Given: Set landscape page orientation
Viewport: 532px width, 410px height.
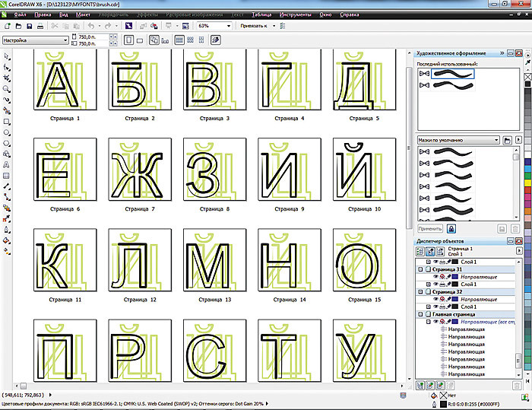Looking at the screenshot, I should tap(140, 40).
